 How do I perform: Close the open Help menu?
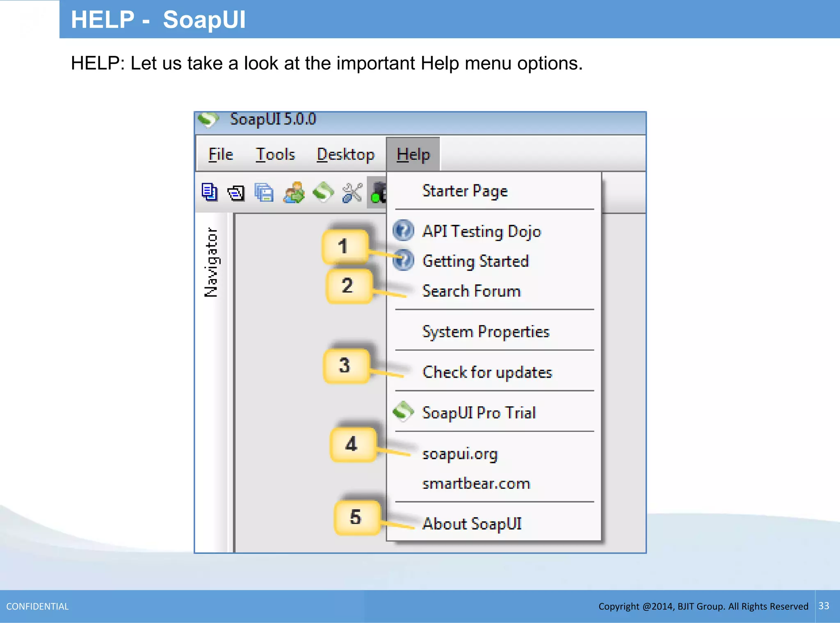point(413,154)
